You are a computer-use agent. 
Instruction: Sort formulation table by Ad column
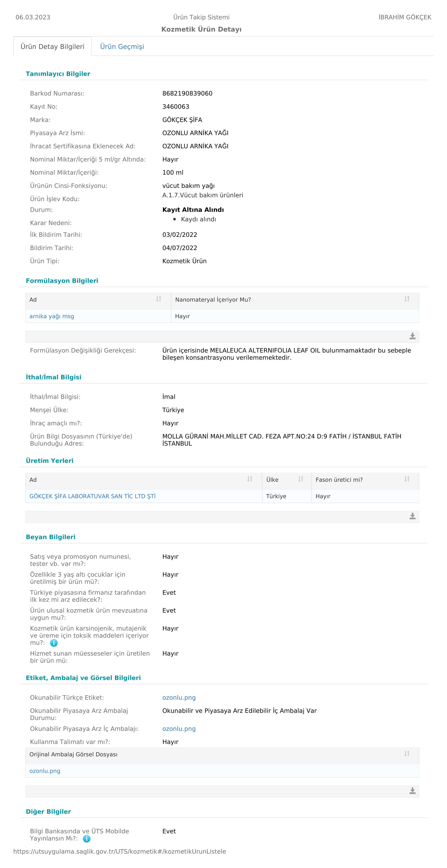pyautogui.click(x=159, y=299)
